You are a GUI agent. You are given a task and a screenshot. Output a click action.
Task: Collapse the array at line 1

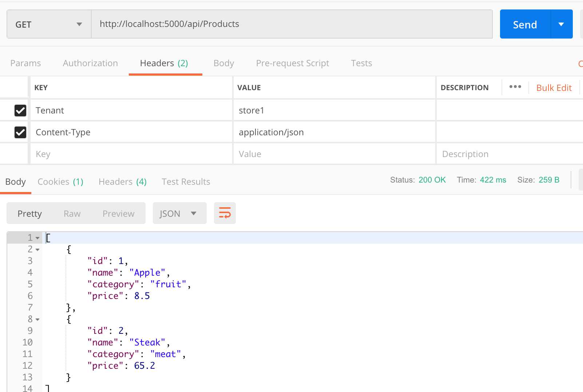tap(37, 238)
